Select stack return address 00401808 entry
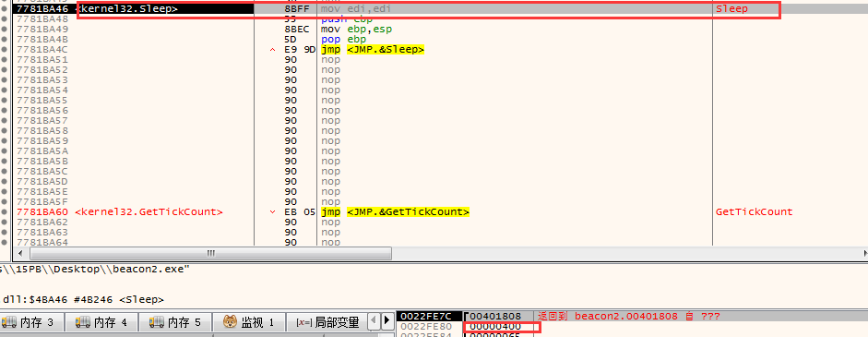The height and width of the screenshot is (337, 868). click(495, 317)
